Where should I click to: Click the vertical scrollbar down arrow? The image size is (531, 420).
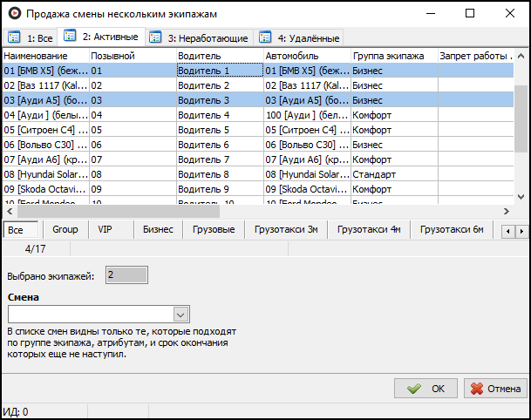click(x=521, y=197)
